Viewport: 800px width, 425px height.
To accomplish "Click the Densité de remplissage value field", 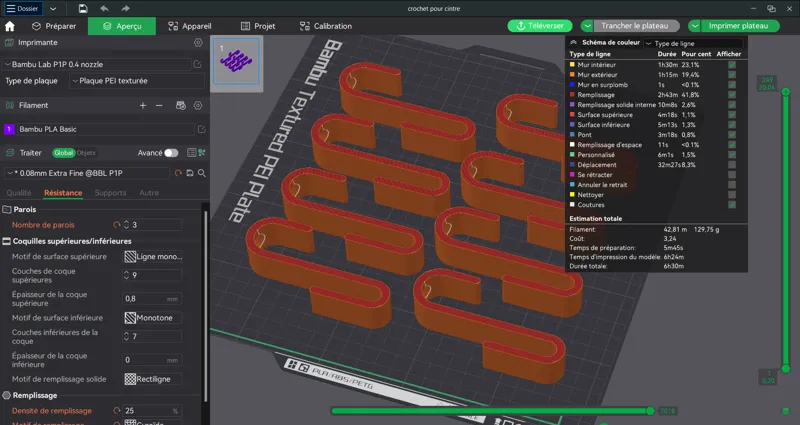I will 152,410.
